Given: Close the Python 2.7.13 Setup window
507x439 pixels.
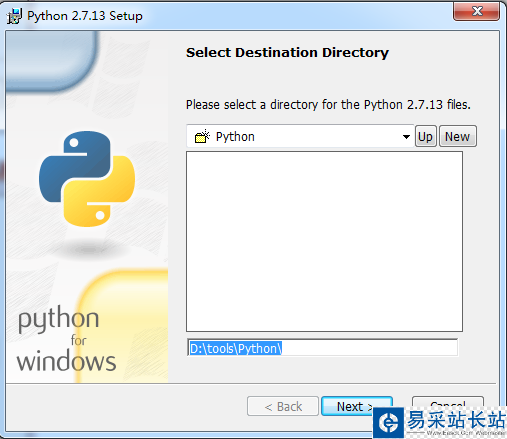Looking at the screenshot, I should tap(476, 11).
